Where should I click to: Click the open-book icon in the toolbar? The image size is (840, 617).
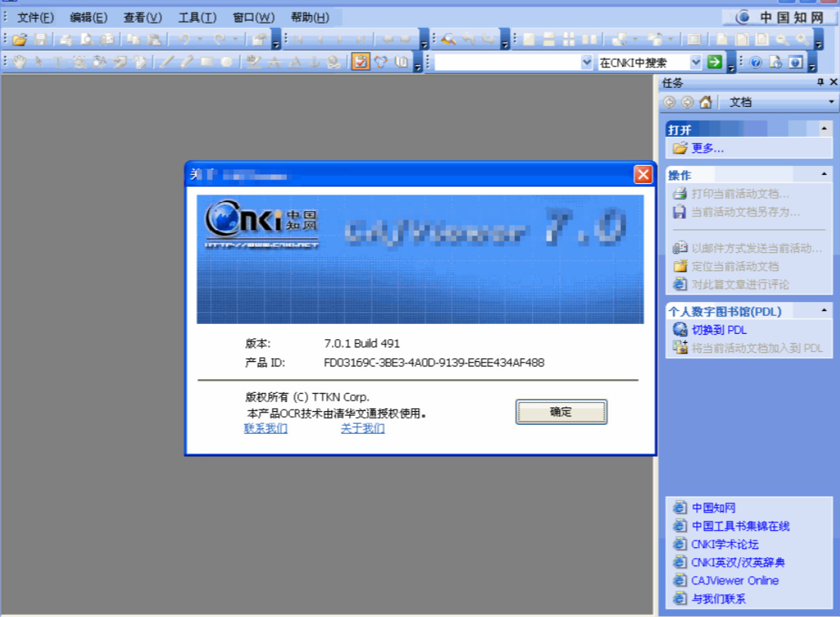click(x=401, y=62)
